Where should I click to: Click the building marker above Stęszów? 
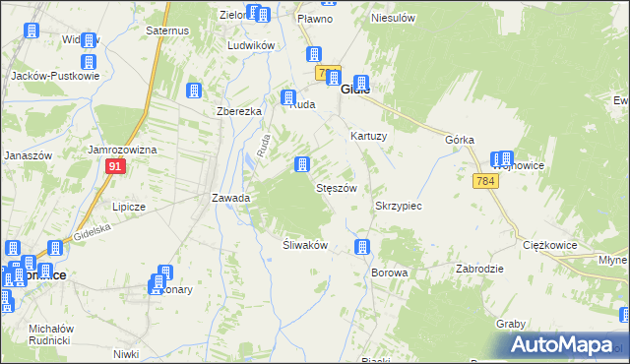(x=302, y=164)
